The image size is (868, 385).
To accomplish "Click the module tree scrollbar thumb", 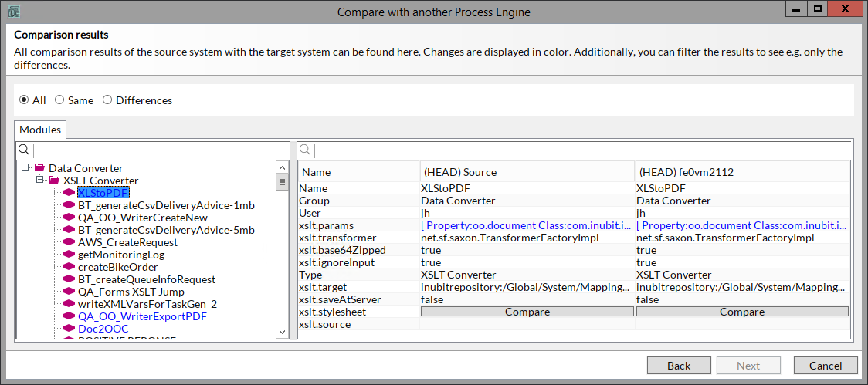I will coord(282,182).
